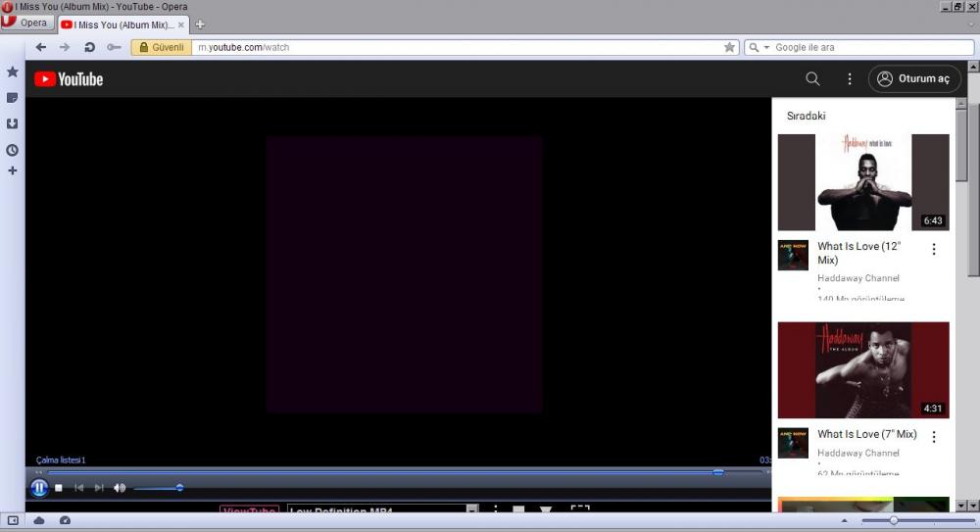Click the Çalma listesi 1 label
The height and width of the screenshot is (532, 980).
pyautogui.click(x=61, y=460)
